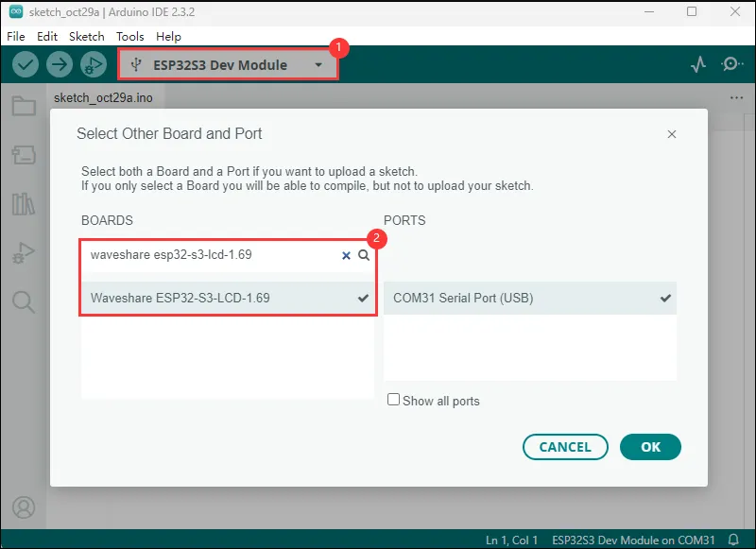Open the Sketchbook folder sidebar icon
Image resolution: width=756 pixels, height=549 pixels.
24,106
